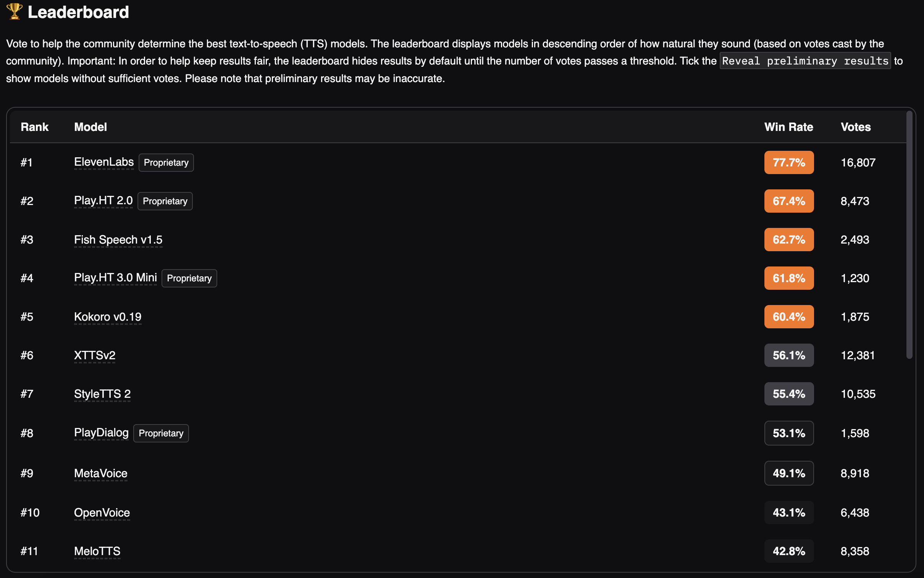Viewport: 924px width, 578px height.
Task: Click the 56.1% win rate badge
Action: point(789,355)
